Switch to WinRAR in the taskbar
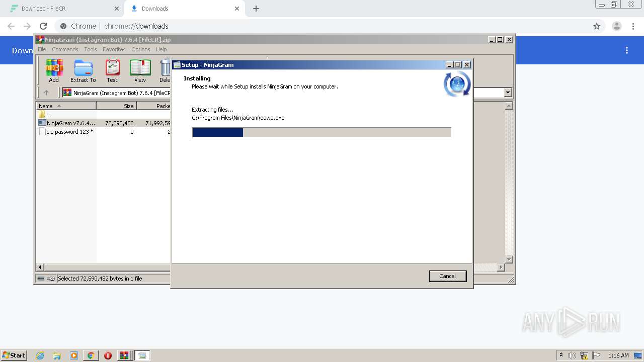Screen dimensions: 644x362 pos(124,355)
